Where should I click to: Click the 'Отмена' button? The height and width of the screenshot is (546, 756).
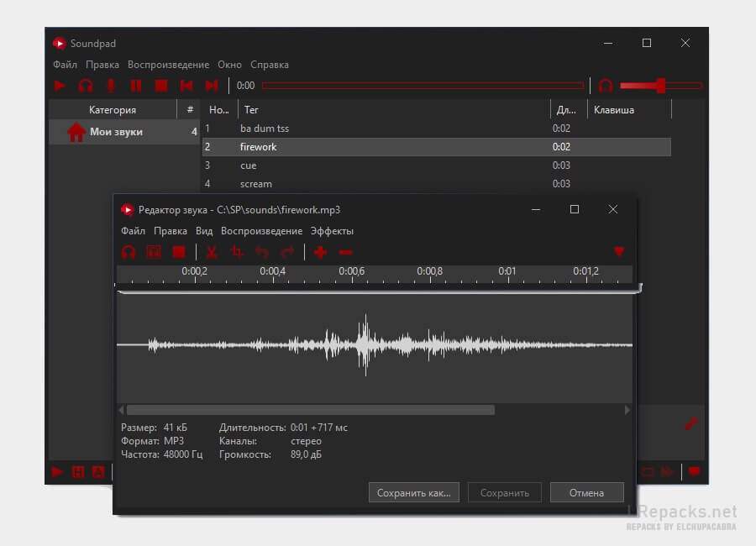pos(587,492)
